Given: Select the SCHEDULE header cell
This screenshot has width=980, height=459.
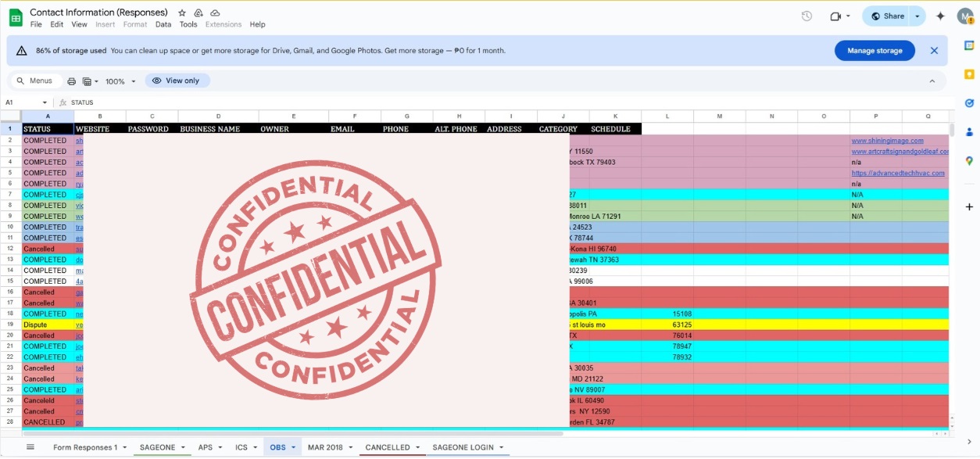Looking at the screenshot, I should (x=615, y=129).
